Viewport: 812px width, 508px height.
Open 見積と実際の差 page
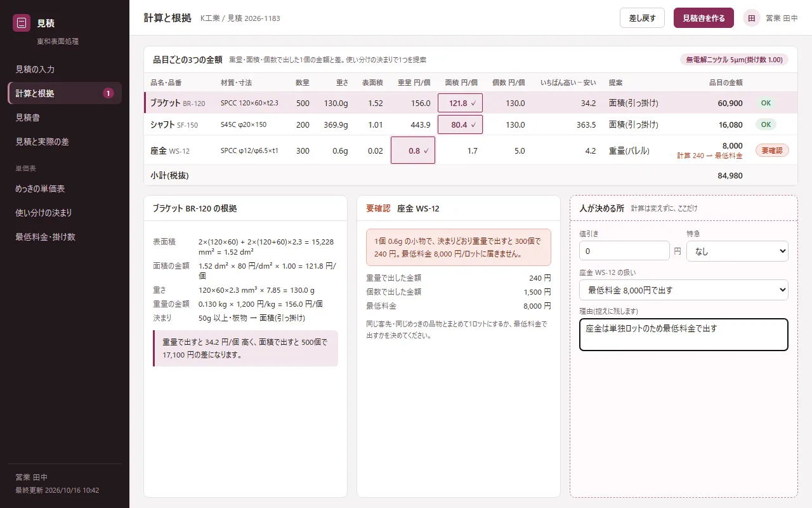pyautogui.click(x=65, y=142)
